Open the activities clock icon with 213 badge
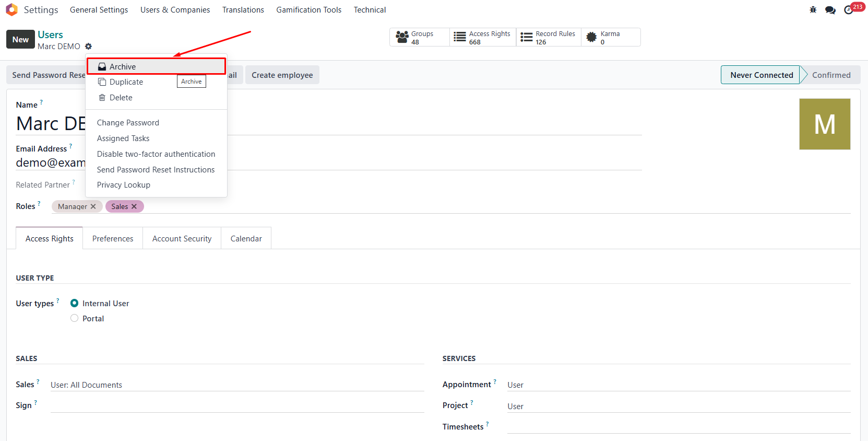 coord(849,10)
